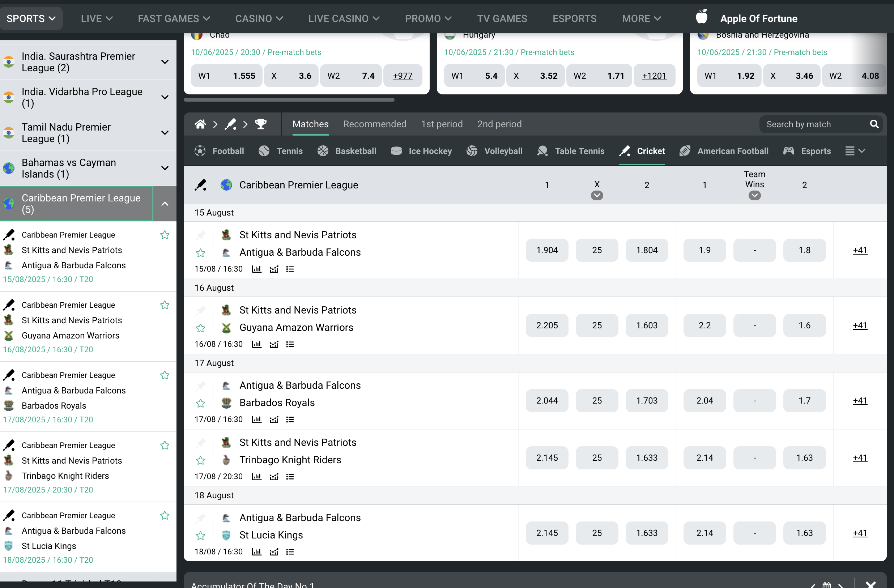Screen dimensions: 894x588
Task: Star sidebar Falcons vs Barbados Royals
Action: point(165,375)
